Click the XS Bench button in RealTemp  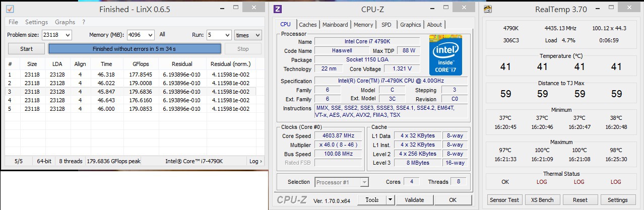pos(542,200)
